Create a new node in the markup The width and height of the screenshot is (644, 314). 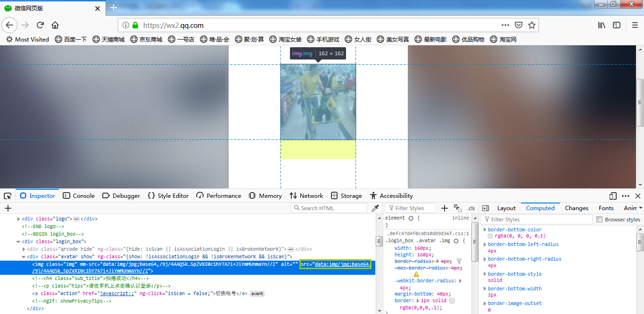pos(8,208)
